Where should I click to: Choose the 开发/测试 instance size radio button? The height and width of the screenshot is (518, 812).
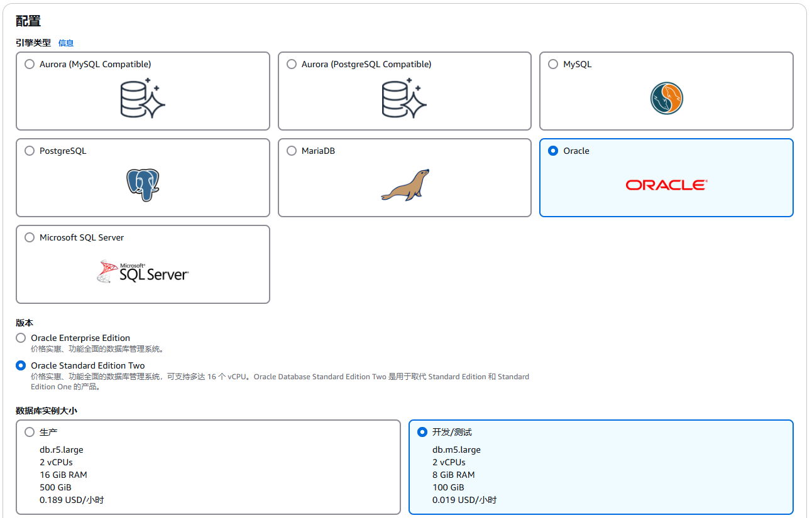422,432
